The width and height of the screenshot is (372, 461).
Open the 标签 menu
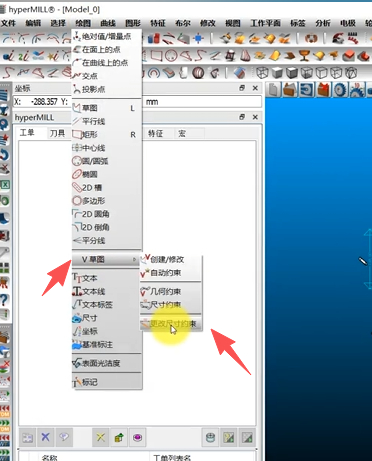[x=298, y=23]
